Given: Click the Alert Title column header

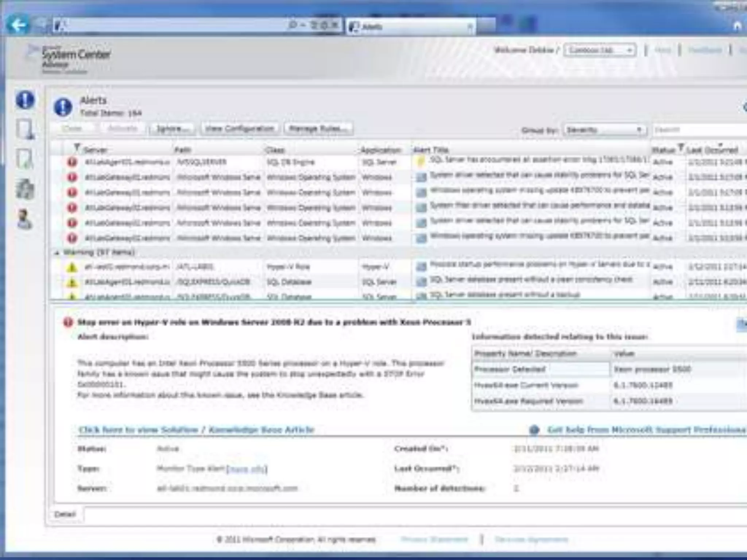Looking at the screenshot, I should point(431,150).
